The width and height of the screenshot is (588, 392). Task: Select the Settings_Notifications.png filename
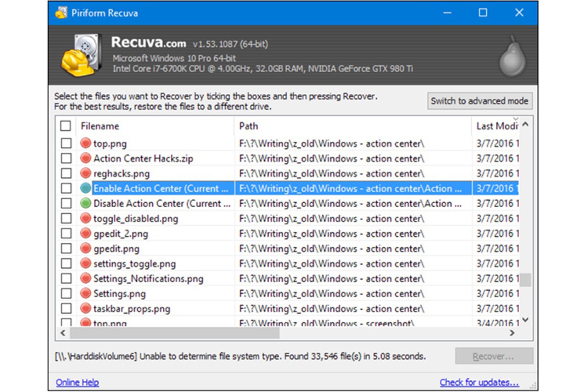pyautogui.click(x=148, y=279)
